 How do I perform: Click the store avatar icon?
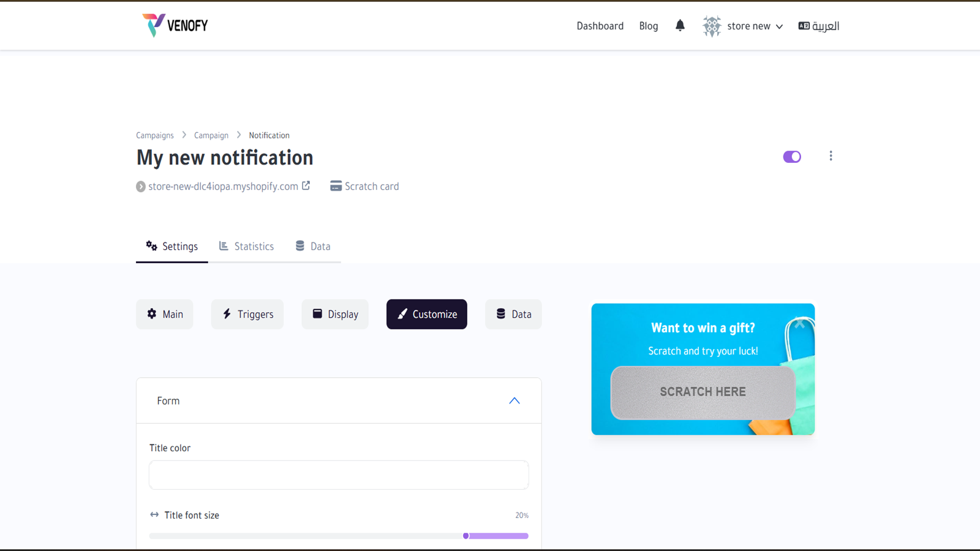(x=712, y=26)
